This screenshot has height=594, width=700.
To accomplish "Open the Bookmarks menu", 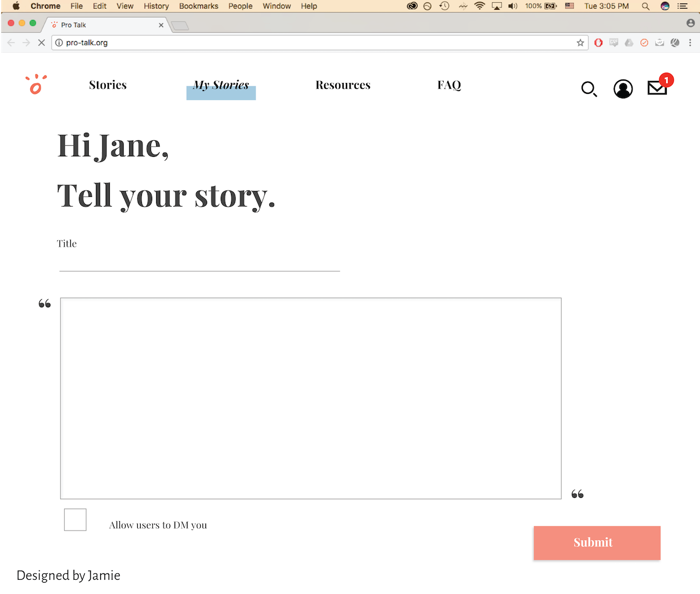I will tap(198, 6).
